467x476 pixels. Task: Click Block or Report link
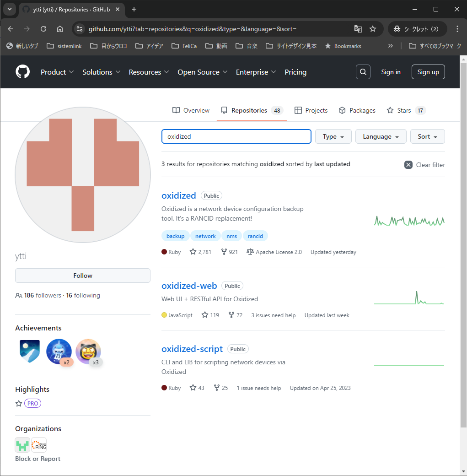[x=38, y=459]
